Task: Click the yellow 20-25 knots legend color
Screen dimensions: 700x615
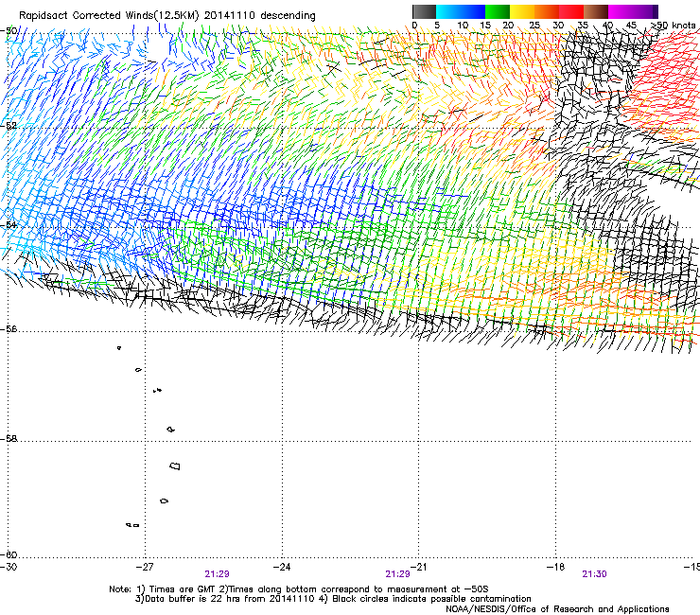Action: pyautogui.click(x=522, y=11)
